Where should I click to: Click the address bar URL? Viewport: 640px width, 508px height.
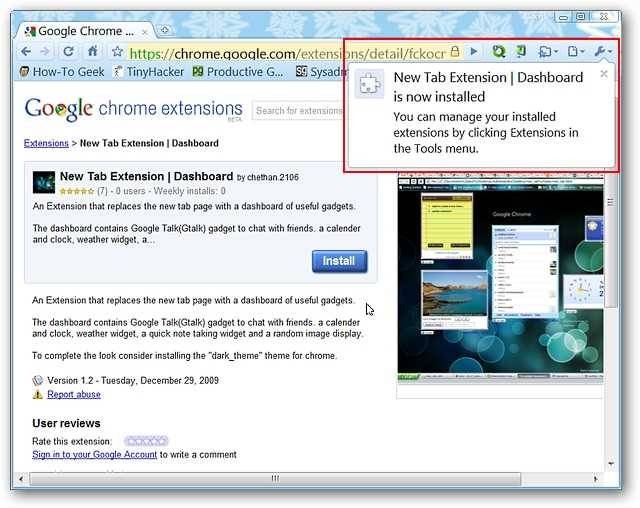287,53
